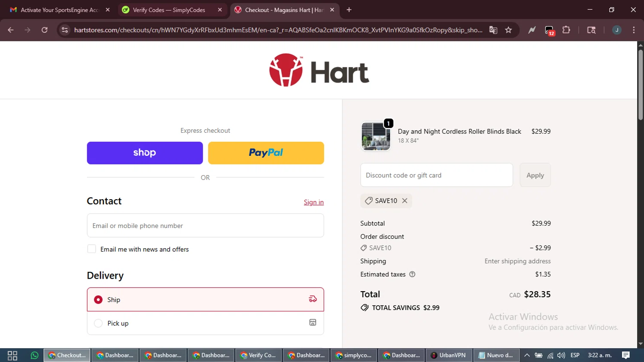Viewport: 644px width, 362px height.
Task: Click the TOTAL SAVINGS $2.99 text
Action: point(405,307)
